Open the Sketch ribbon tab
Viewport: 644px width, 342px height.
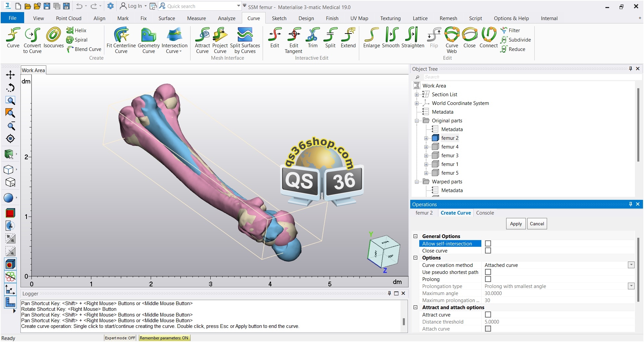coord(279,18)
